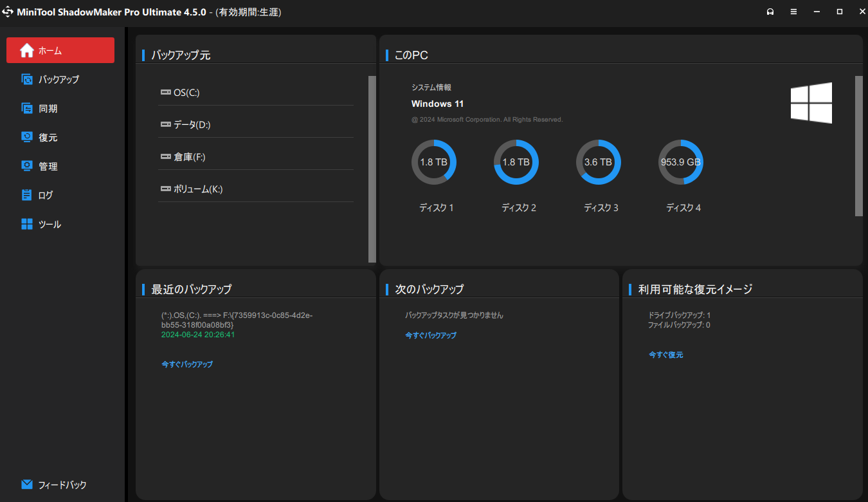This screenshot has height=502, width=868.
Task: Click the ホーム house icon in sidebar
Action: (26, 50)
